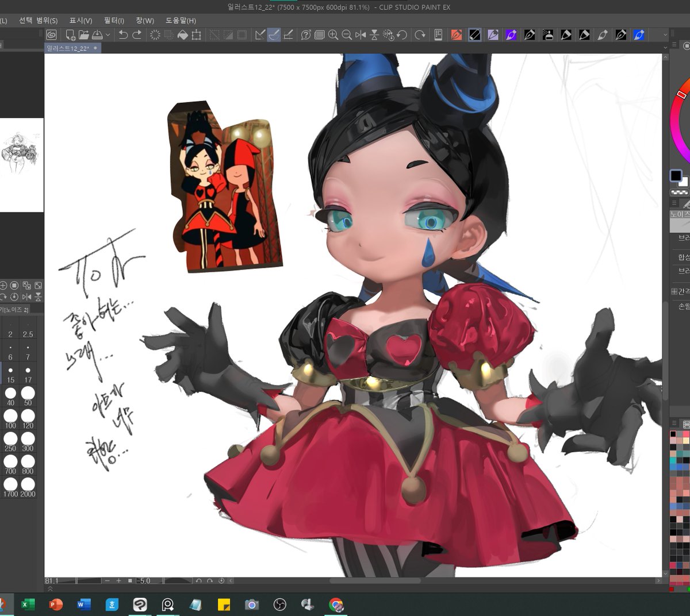Toggle Snap to Grid icon
This screenshot has height=616, width=690.
289,35
